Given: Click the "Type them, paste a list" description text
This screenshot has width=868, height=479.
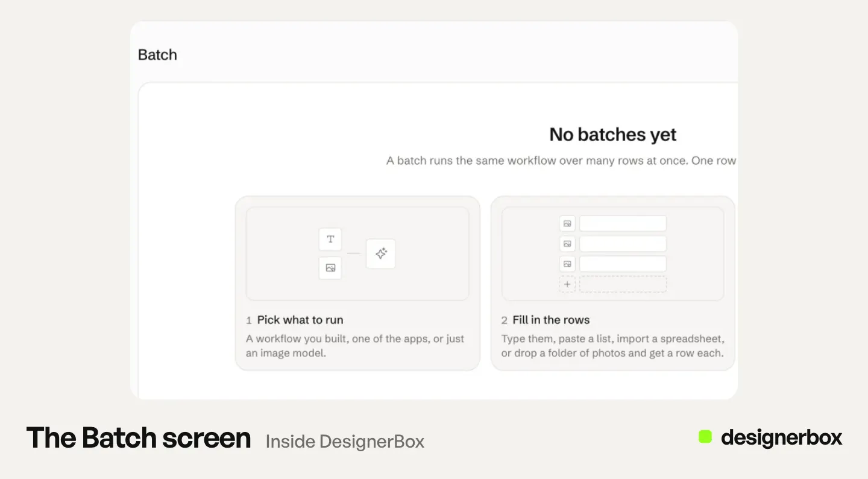Looking at the screenshot, I should coord(613,346).
